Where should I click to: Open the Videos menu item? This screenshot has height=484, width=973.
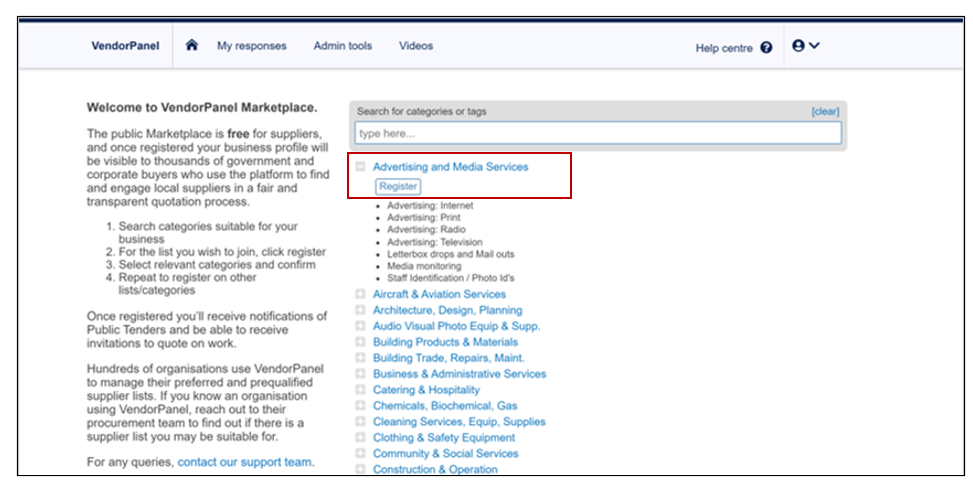(x=416, y=46)
